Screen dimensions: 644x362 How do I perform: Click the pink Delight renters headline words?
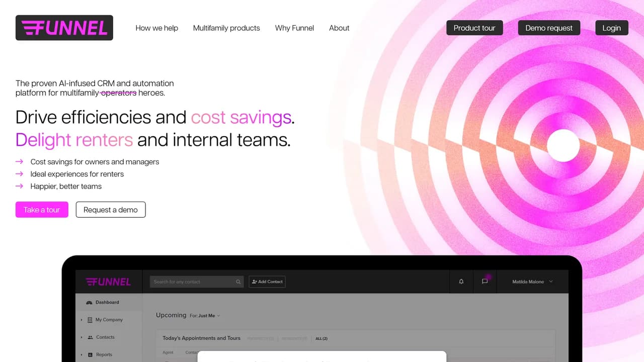point(74,139)
